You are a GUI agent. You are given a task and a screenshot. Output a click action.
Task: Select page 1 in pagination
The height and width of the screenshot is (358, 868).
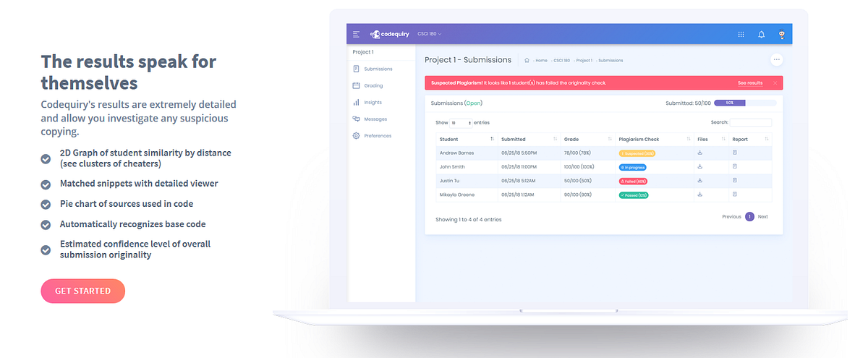point(749,216)
